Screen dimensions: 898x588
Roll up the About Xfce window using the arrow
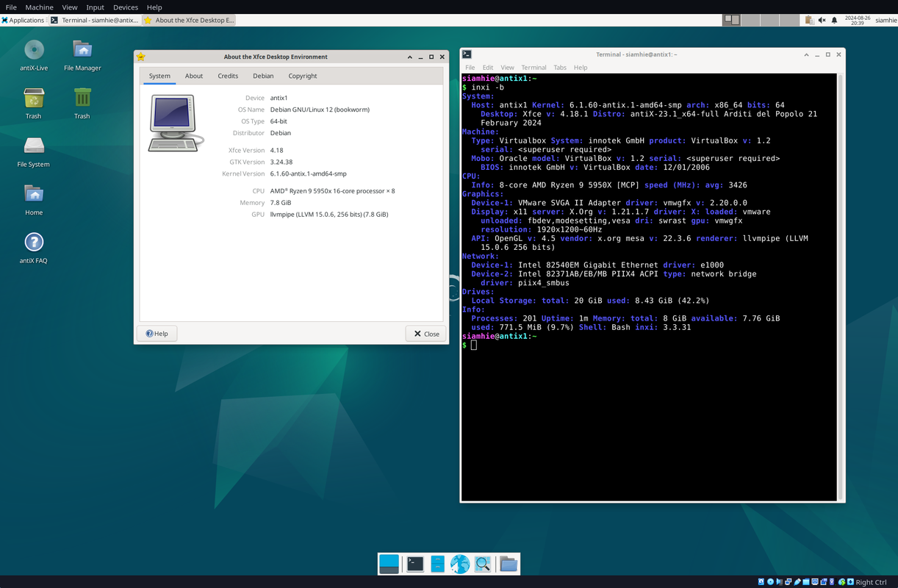point(410,57)
